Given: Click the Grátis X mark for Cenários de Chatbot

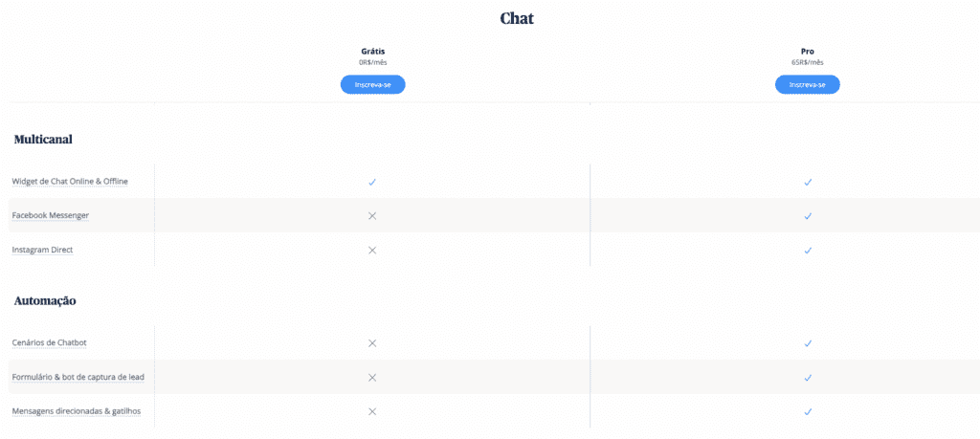Looking at the screenshot, I should (372, 342).
